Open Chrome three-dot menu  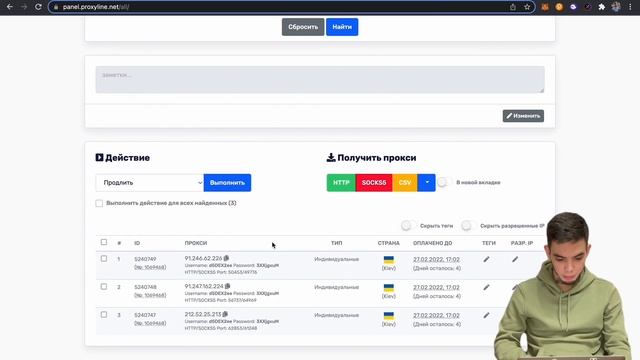[630, 7]
